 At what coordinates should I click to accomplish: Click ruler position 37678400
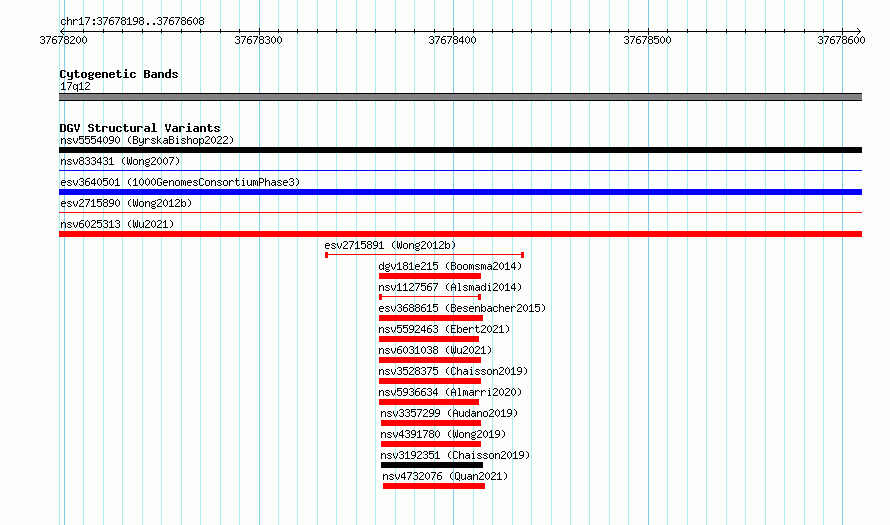click(452, 40)
